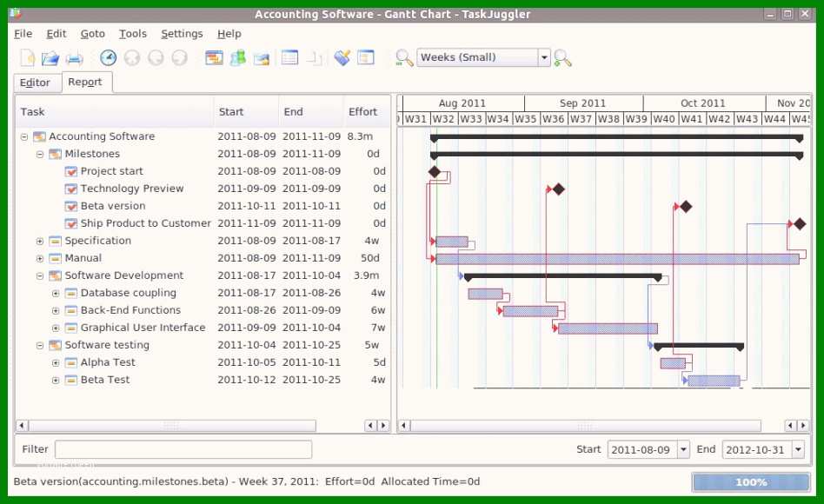Viewport: 824px width, 504px height.
Task: Expand the Beta Test task
Action: [x=56, y=380]
